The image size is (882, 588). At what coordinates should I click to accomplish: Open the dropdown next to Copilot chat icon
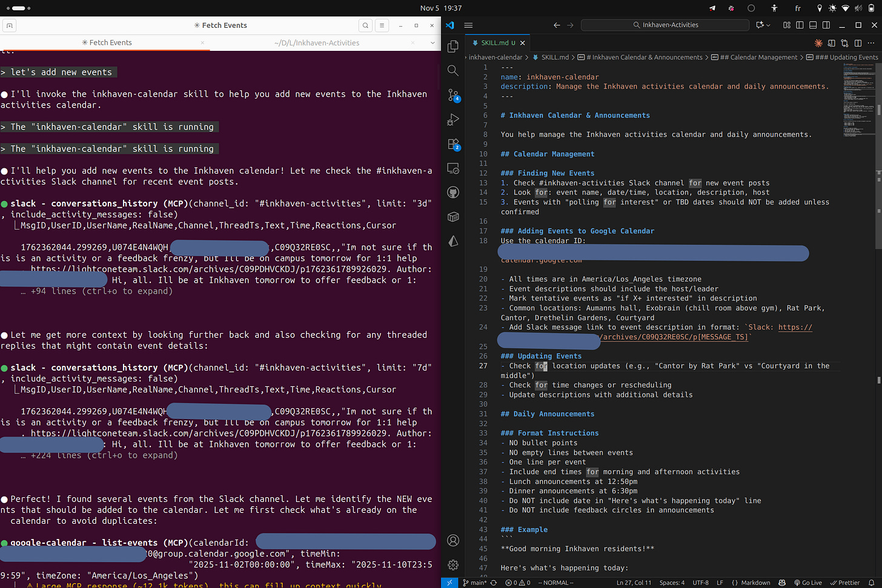tap(768, 25)
